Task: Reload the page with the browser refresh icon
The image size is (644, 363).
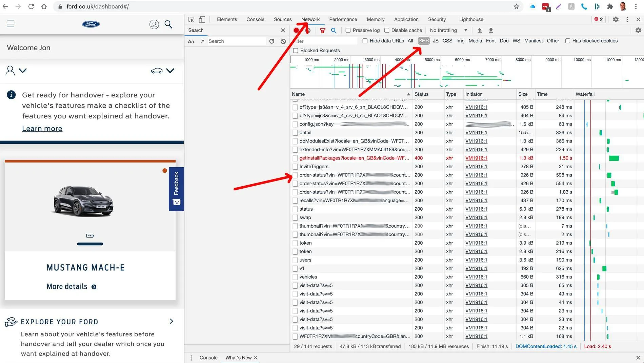Action: (x=31, y=6)
